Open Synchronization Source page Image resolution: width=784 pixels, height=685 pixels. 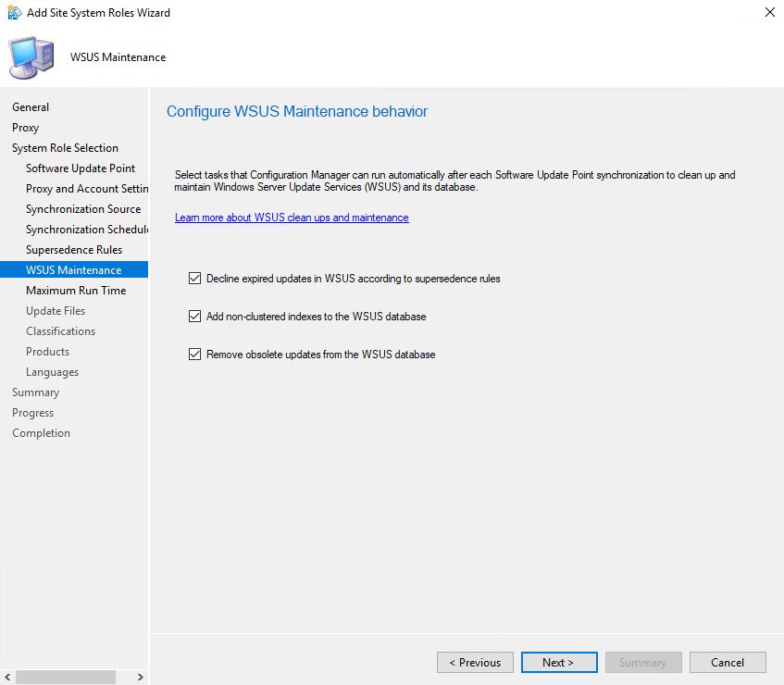pyautogui.click(x=83, y=209)
